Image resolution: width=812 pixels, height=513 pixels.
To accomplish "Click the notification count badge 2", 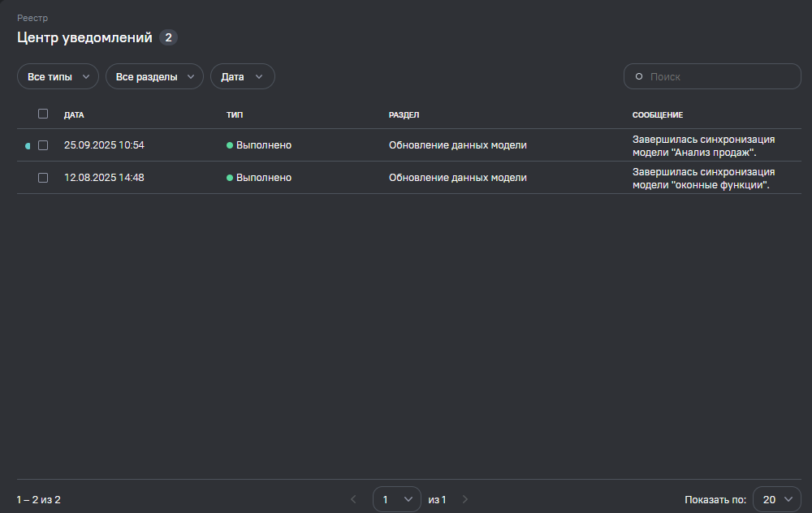I will point(168,37).
